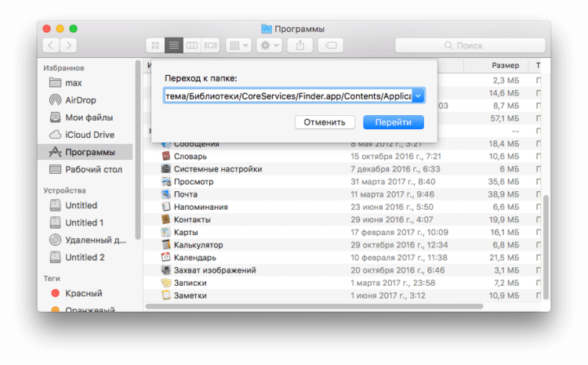
Task: Select the Контакты app icon
Action: [165, 219]
